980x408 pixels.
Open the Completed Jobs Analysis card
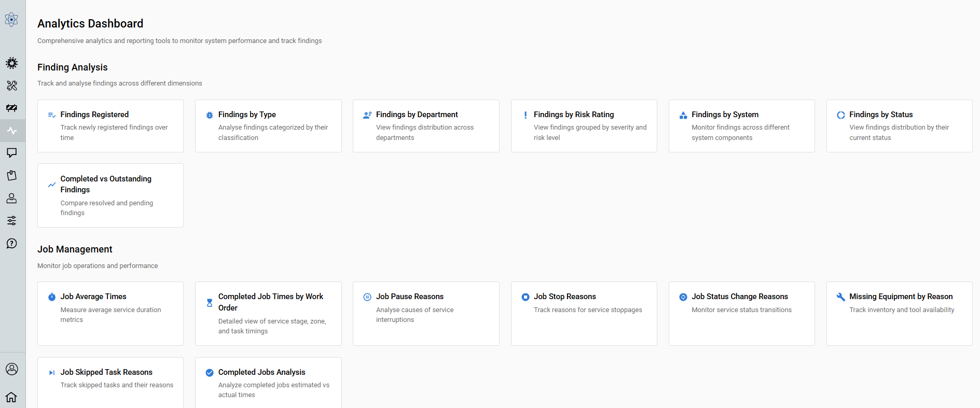268,383
